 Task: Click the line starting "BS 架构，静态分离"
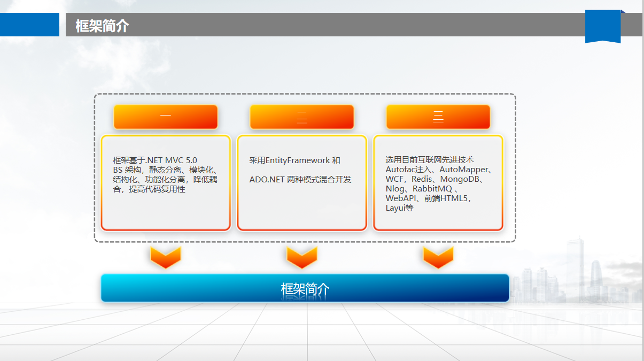[165, 170]
